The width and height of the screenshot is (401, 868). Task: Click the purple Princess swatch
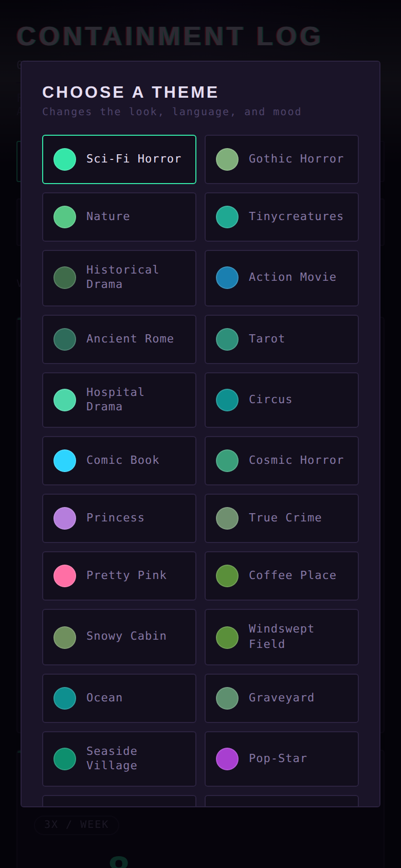pos(65,518)
